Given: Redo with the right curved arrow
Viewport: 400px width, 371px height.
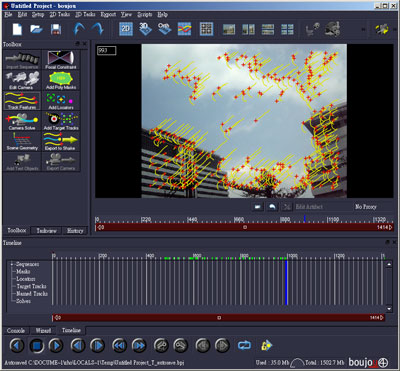Looking at the screenshot, I should point(97,29).
